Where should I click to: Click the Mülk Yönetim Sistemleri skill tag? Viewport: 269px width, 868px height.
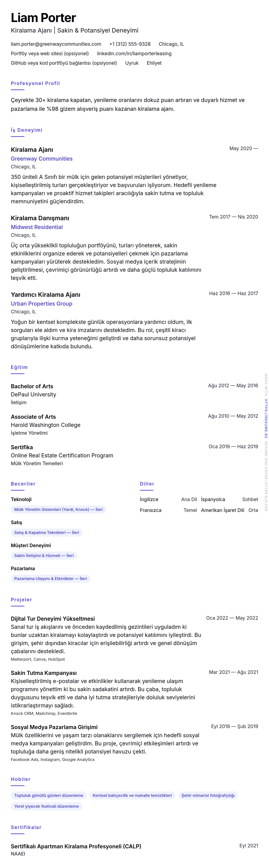[x=58, y=510]
